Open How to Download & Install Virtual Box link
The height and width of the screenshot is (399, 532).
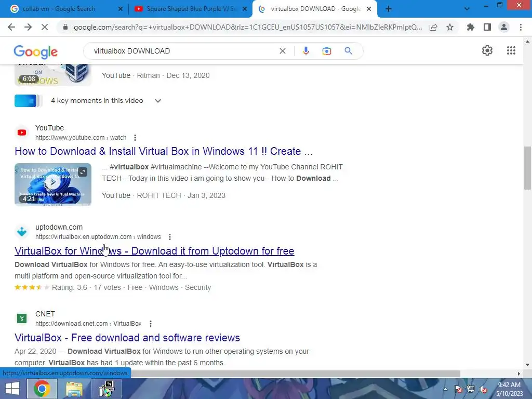164,151
